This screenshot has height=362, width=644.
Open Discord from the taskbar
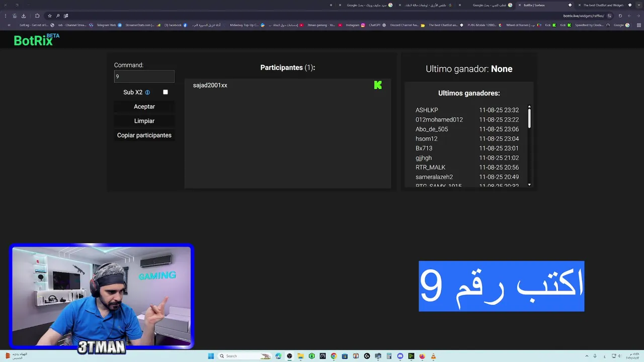tap(400, 356)
